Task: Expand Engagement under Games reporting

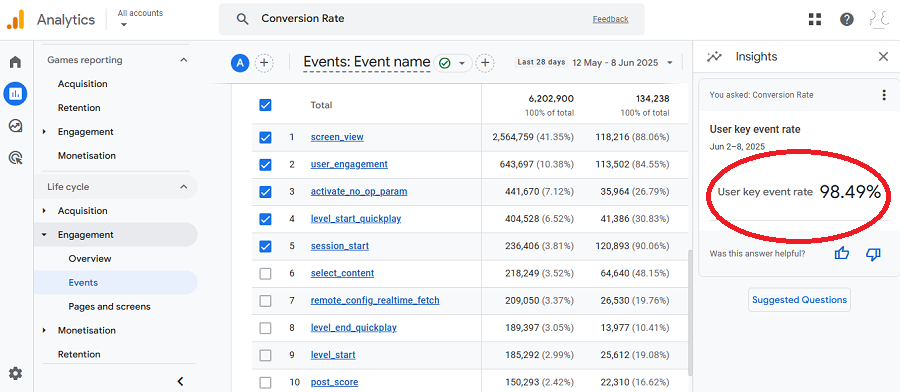Action: coord(44,132)
